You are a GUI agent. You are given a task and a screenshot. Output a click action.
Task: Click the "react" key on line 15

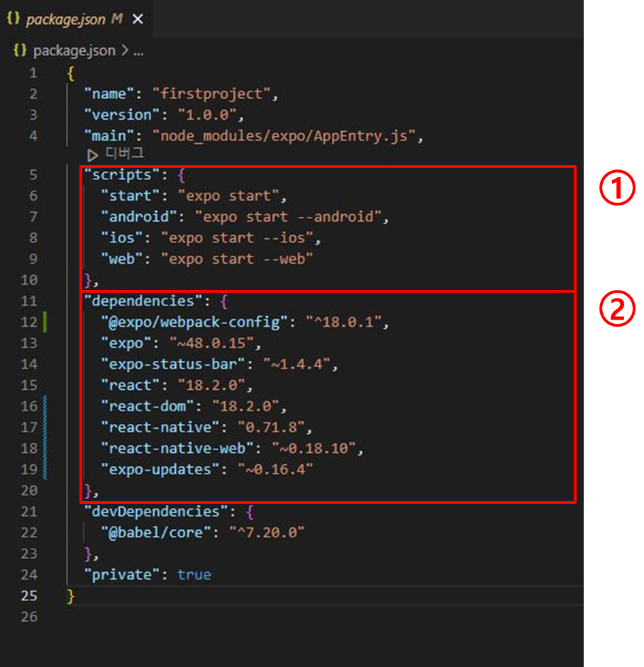(x=131, y=385)
